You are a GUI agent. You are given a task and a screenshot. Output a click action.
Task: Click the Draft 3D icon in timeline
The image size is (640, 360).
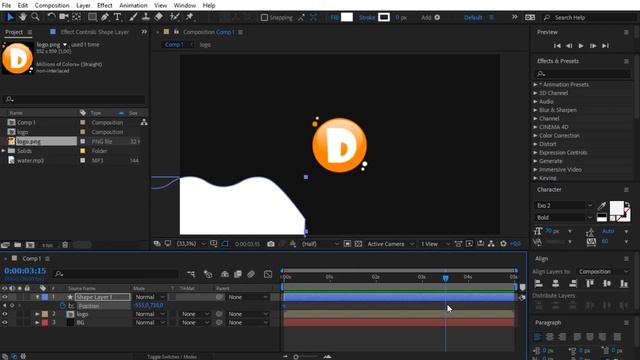(x=208, y=274)
